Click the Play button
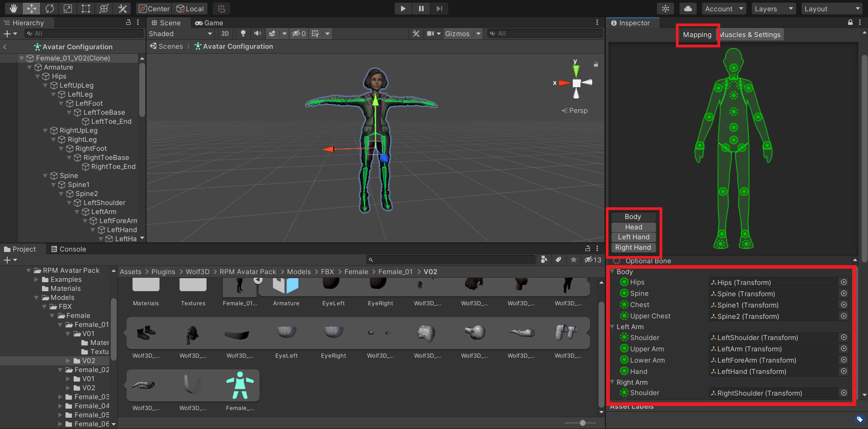Image resolution: width=868 pixels, height=429 pixels. (x=403, y=9)
